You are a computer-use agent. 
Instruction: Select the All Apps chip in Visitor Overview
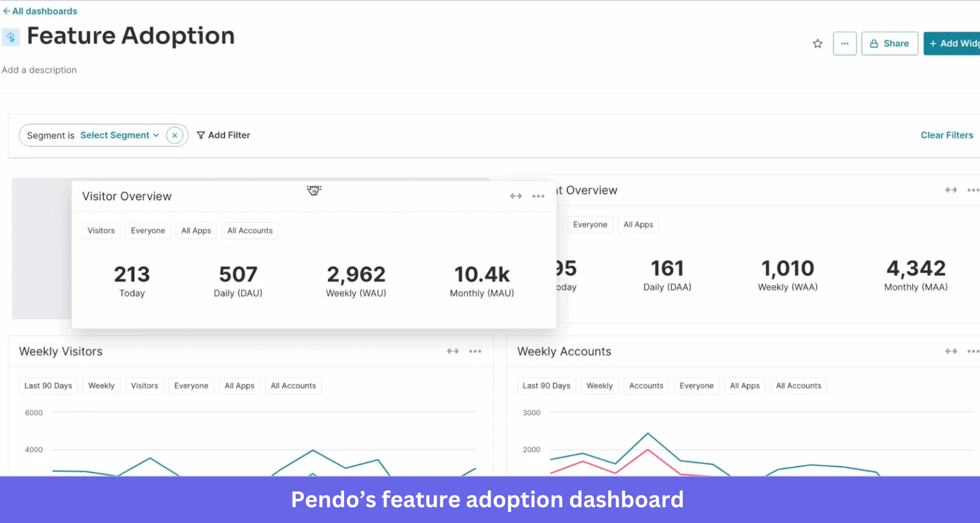click(x=196, y=231)
